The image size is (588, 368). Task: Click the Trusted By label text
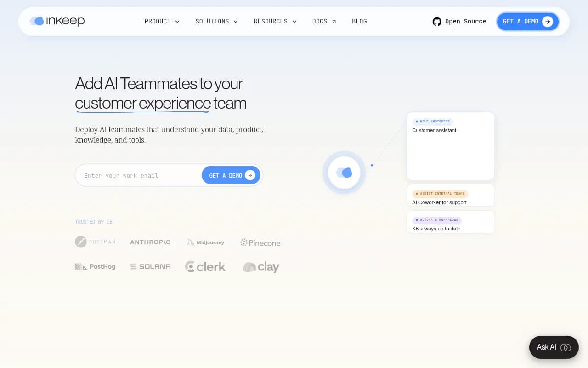click(x=94, y=222)
